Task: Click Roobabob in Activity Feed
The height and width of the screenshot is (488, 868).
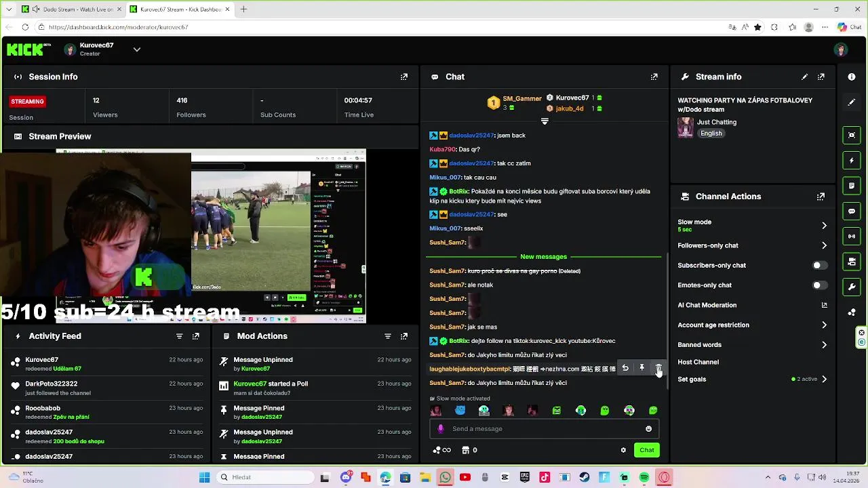Action: (43, 408)
